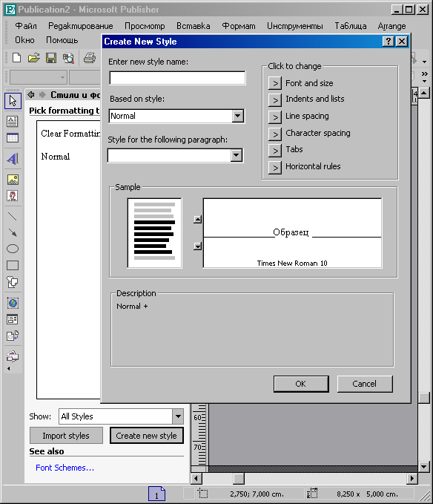Image resolution: width=433 pixels, height=504 pixels.
Task: Click the Print toolbar icon
Action: 90,58
